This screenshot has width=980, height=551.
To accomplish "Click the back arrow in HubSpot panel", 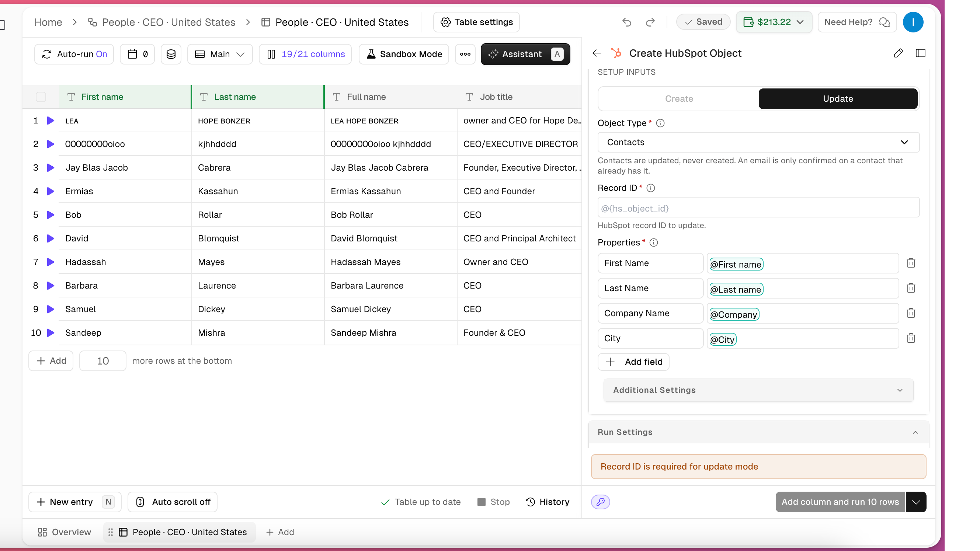I will pos(597,53).
